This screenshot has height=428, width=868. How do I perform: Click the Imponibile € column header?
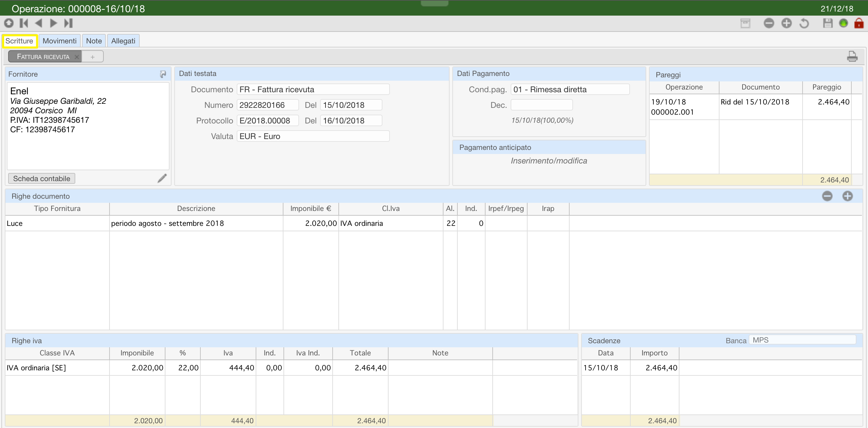coord(311,209)
